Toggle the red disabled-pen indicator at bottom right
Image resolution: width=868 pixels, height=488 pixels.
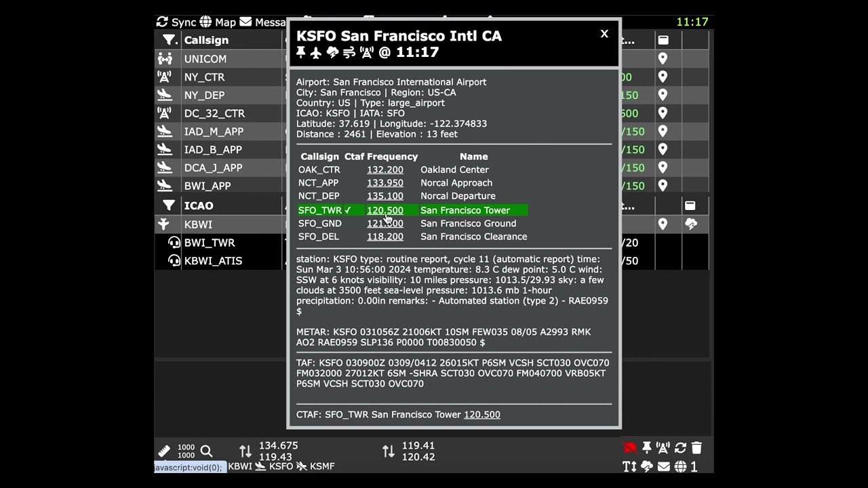pos(629,448)
